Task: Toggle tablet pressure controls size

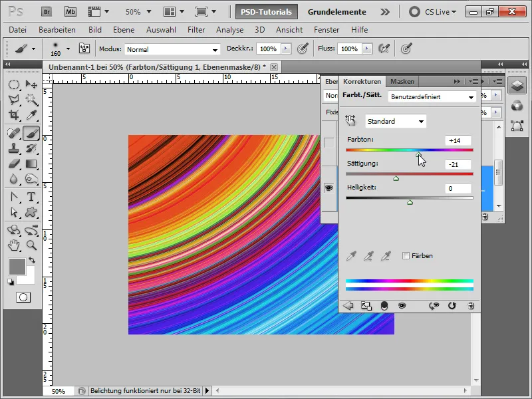Action: [406, 49]
